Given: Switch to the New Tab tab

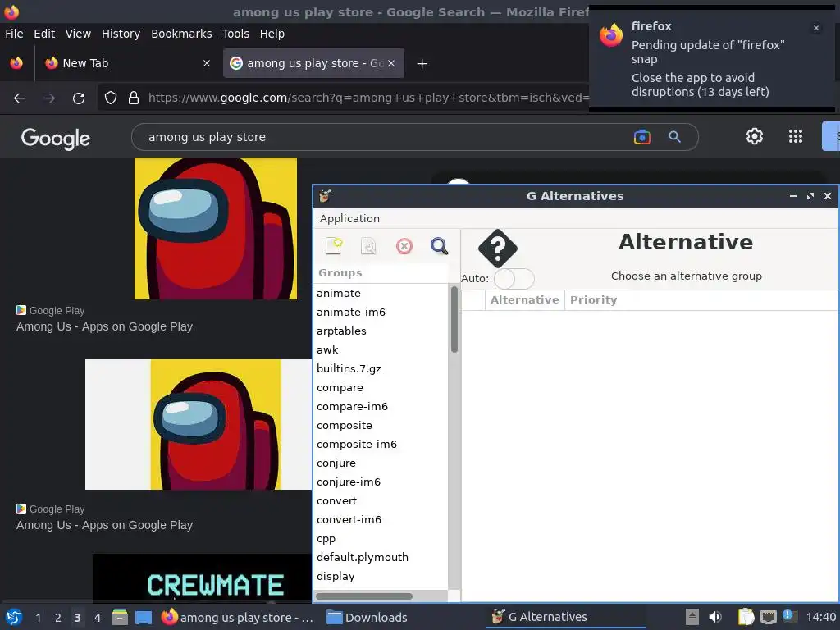Looking at the screenshot, I should 127,63.
